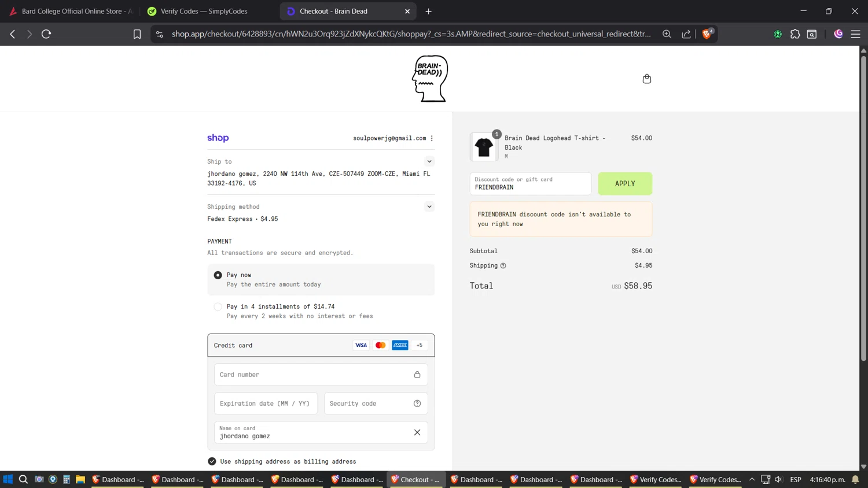Open the network icon in system tray
Viewport: 868px width, 488px height.
pos(765,479)
